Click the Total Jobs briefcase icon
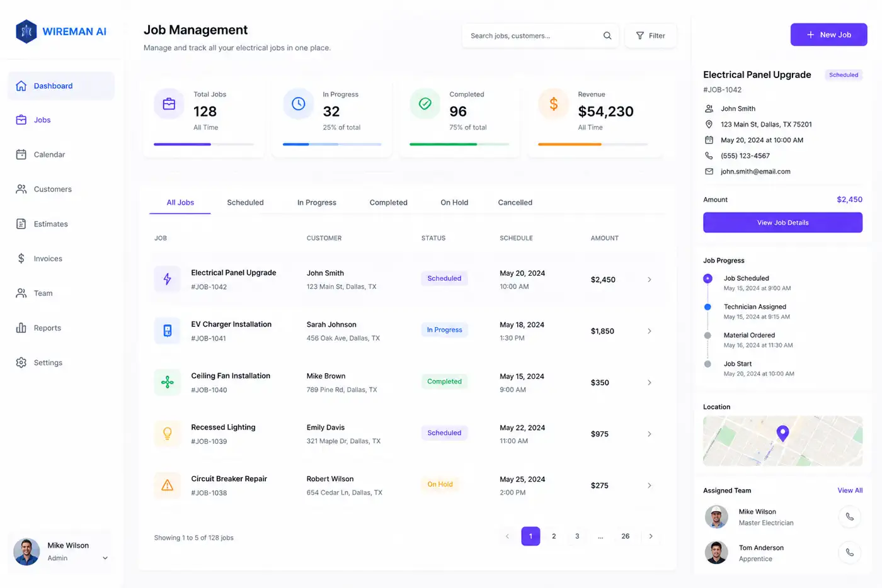Screen dimensions: 882x588 click(169, 104)
